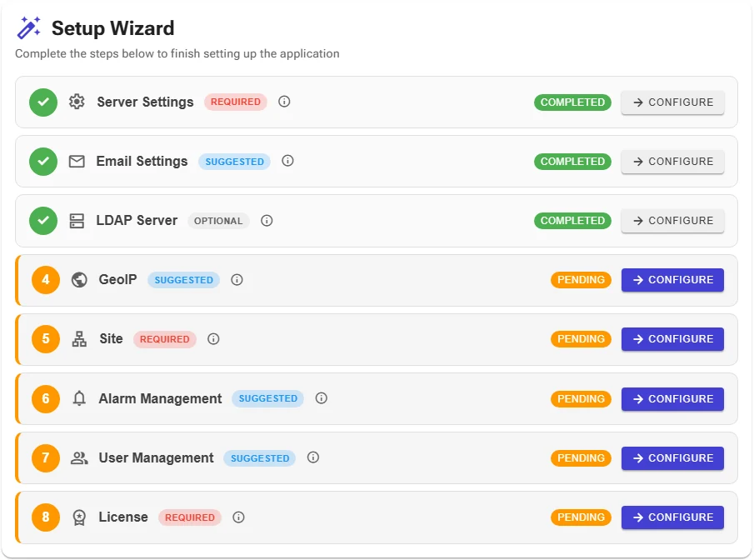This screenshot has height=560, width=754.
Task: Click PENDING status on Site row
Action: (581, 338)
